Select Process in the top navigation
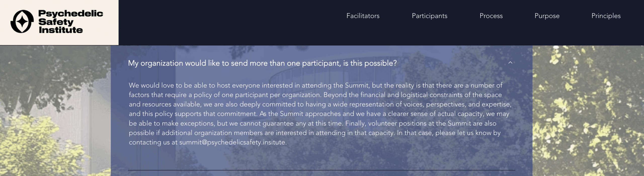 pos(491,16)
